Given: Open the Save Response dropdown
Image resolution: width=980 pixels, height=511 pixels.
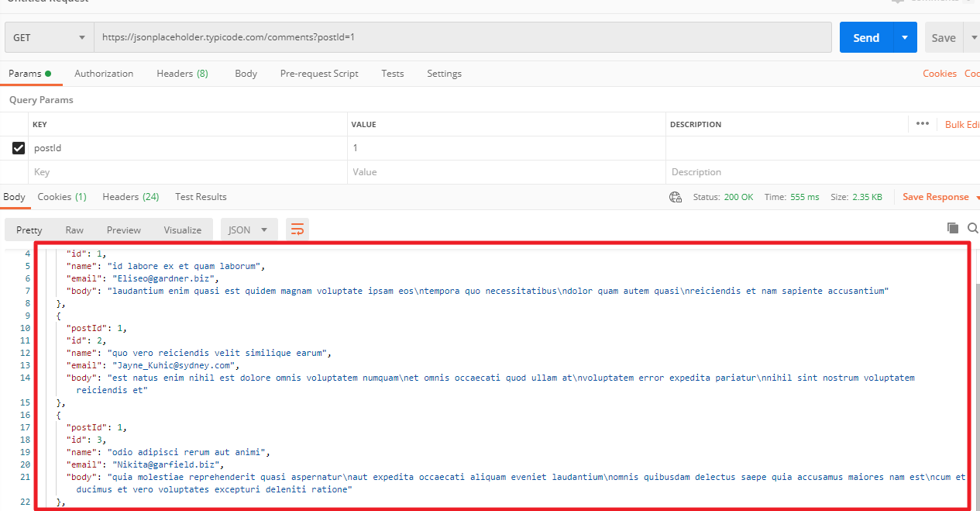Looking at the screenshot, I should pyautogui.click(x=940, y=197).
